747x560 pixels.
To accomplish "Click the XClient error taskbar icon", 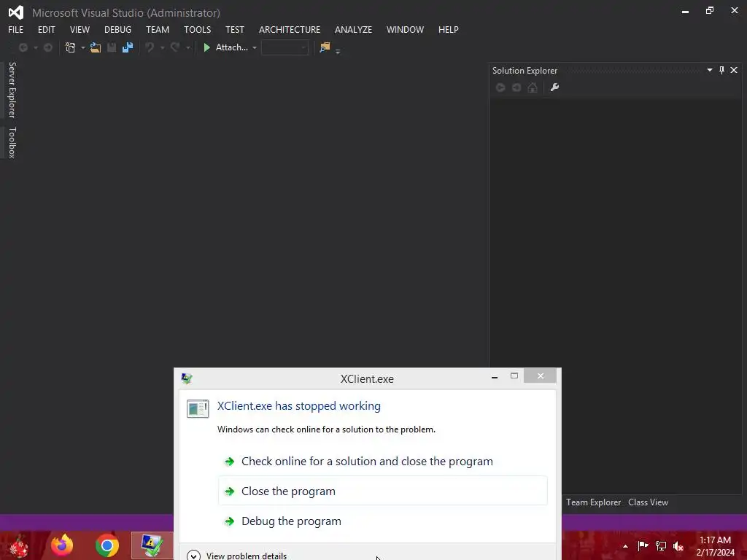I will click(x=152, y=545).
